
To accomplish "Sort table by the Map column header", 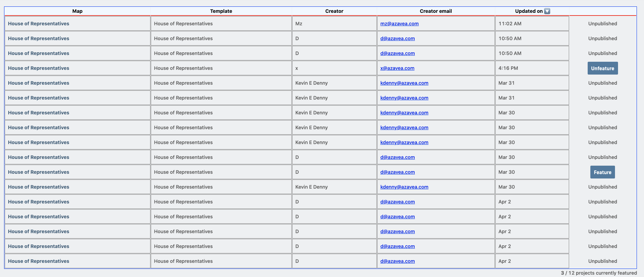I will click(x=77, y=11).
